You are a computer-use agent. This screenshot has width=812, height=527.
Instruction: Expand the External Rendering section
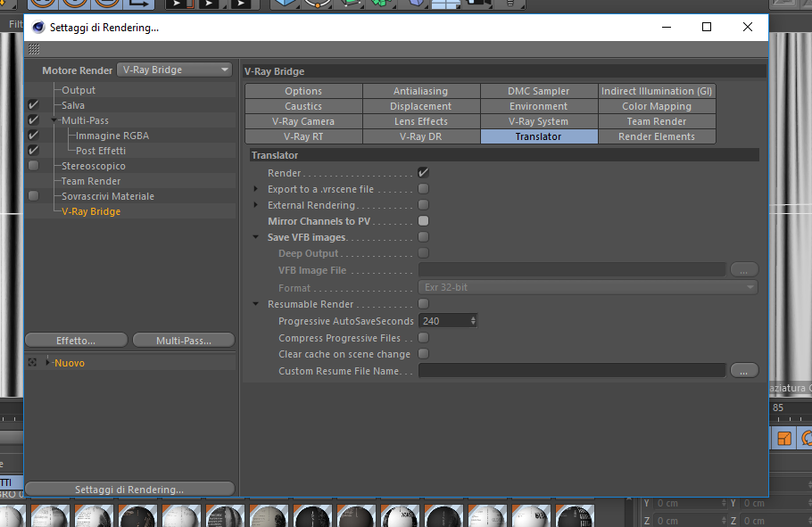pos(256,205)
